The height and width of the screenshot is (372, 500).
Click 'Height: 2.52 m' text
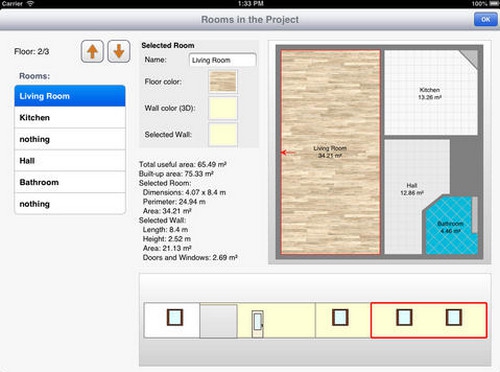tap(167, 239)
